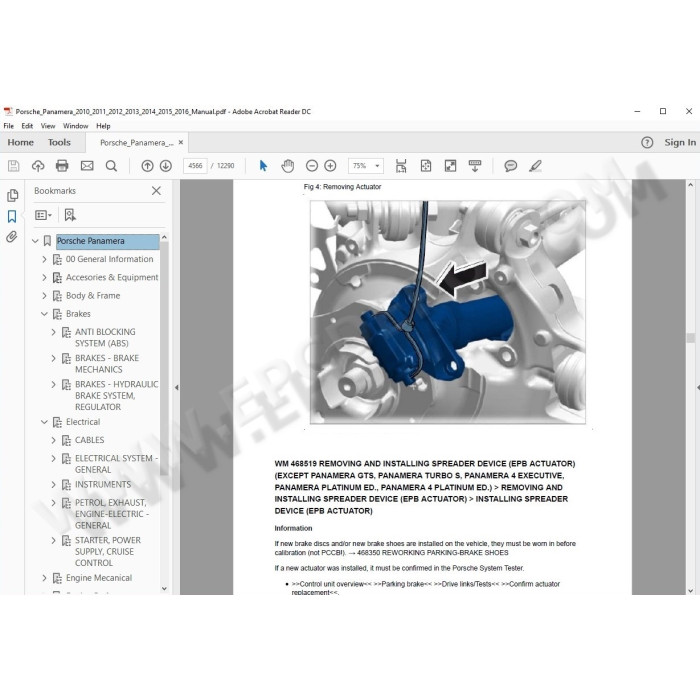
Task: Expand BRAKES - BRAKE MECHANICS bookmark
Action: 54,358
